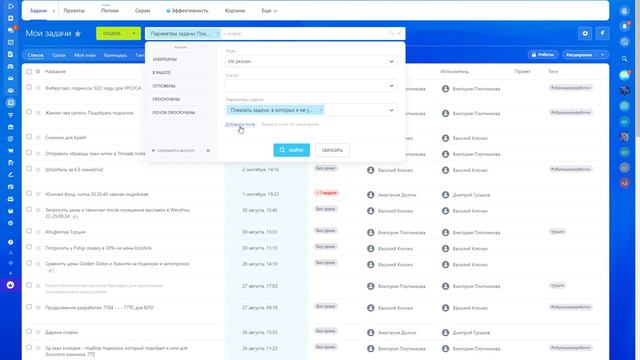Switch to the Потоки tab

point(110,11)
